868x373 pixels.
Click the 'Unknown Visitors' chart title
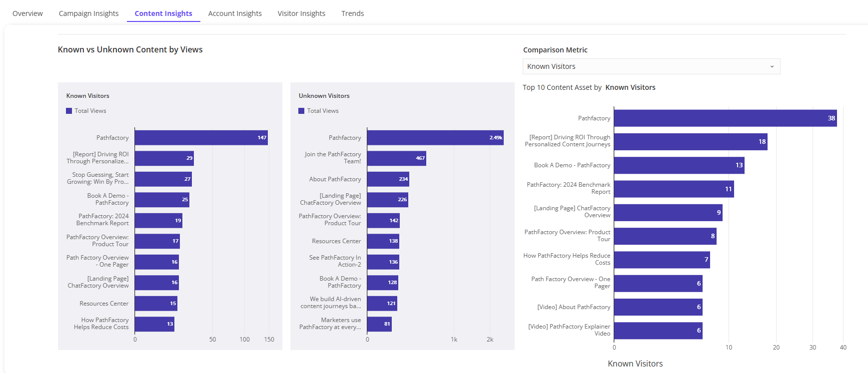pyautogui.click(x=324, y=96)
